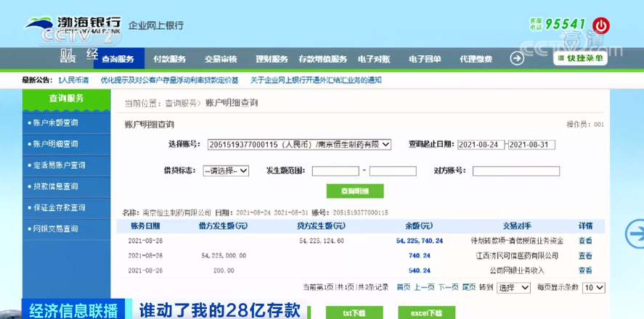This screenshot has height=319, width=644.
Task: Click the 余额(元) column header
Action: click(x=418, y=226)
